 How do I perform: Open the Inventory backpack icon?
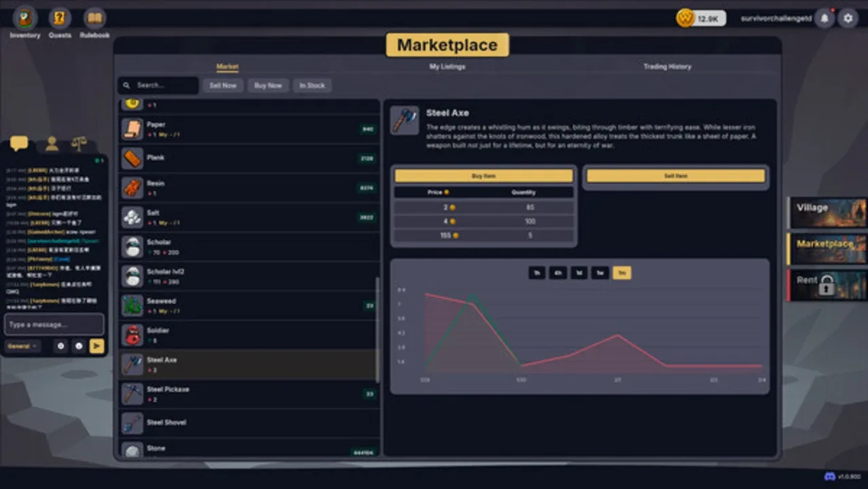pyautogui.click(x=25, y=18)
